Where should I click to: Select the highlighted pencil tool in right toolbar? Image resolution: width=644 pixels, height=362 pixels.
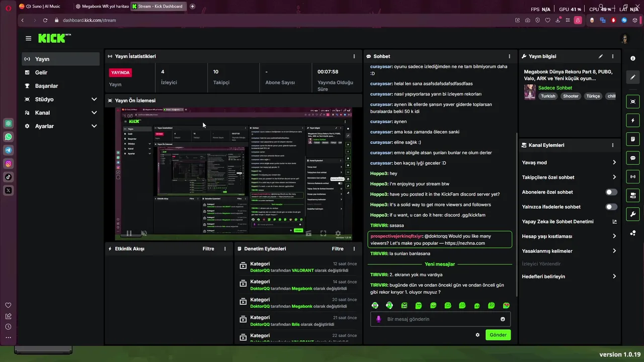[633, 77]
